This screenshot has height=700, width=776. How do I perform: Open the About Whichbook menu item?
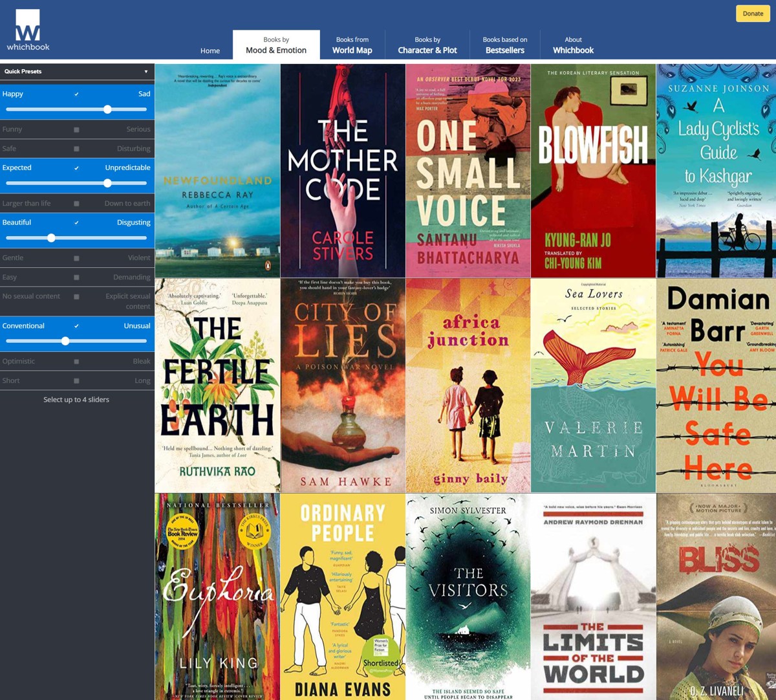click(573, 45)
